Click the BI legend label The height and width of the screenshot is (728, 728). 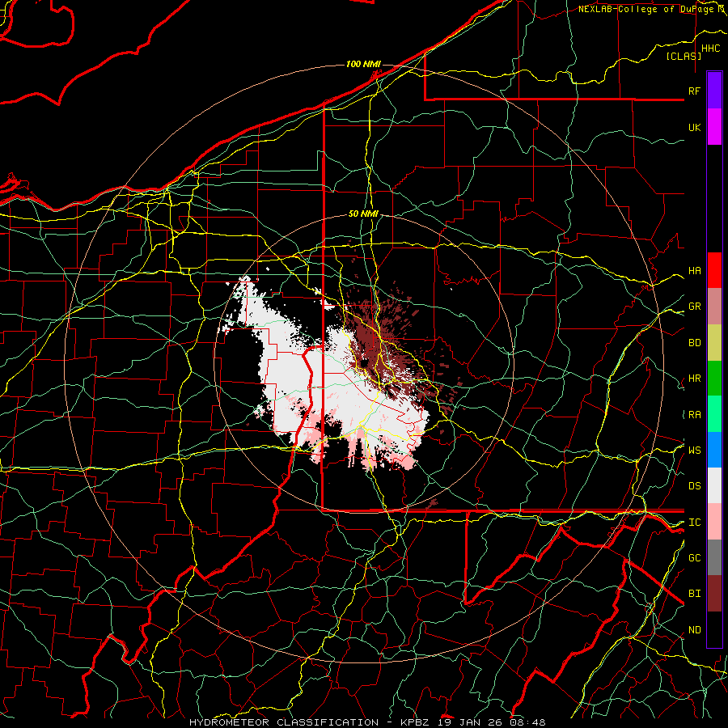point(694,594)
